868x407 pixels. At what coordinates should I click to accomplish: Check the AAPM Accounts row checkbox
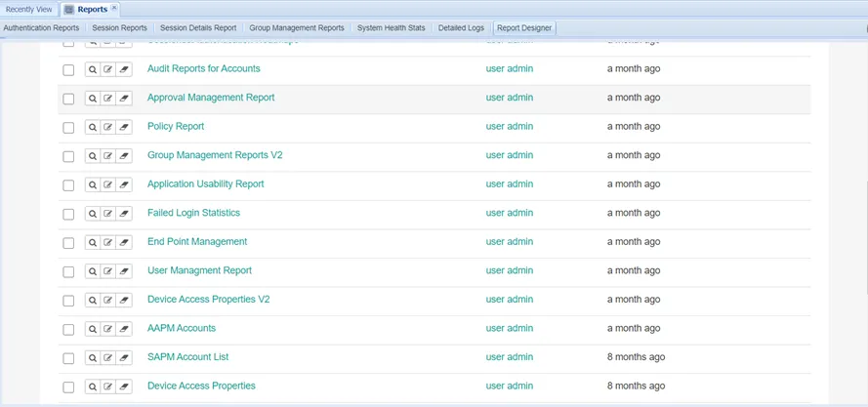click(x=68, y=330)
